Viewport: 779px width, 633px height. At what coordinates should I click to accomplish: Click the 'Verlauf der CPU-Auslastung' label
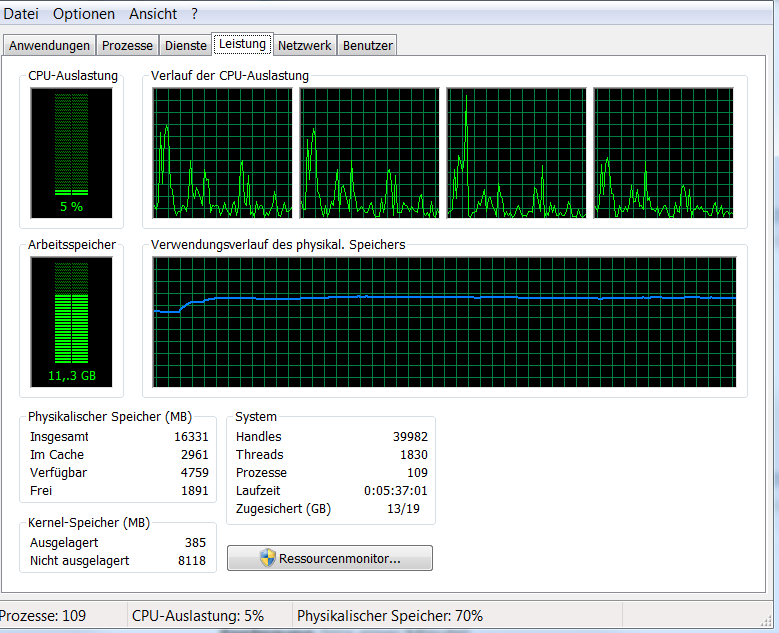(230, 76)
